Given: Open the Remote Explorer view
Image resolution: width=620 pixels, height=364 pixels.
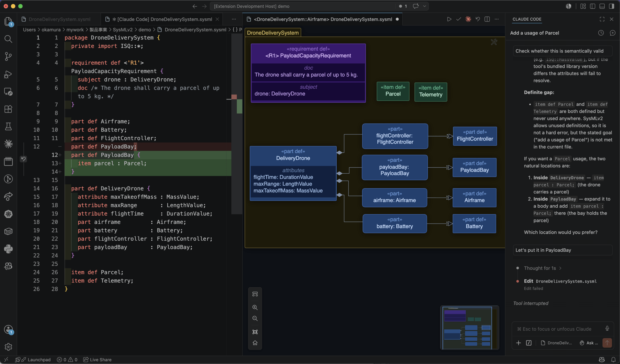Looking at the screenshot, I should pyautogui.click(x=8, y=91).
